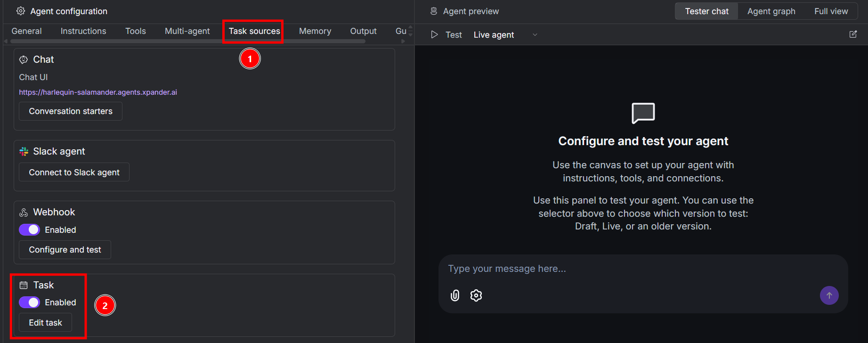Click the send message arrow button

click(x=829, y=295)
